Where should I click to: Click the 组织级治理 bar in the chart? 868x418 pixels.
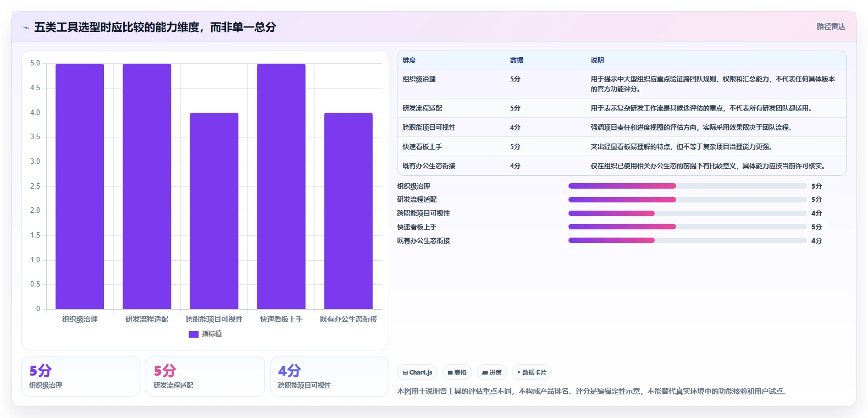coord(80,186)
